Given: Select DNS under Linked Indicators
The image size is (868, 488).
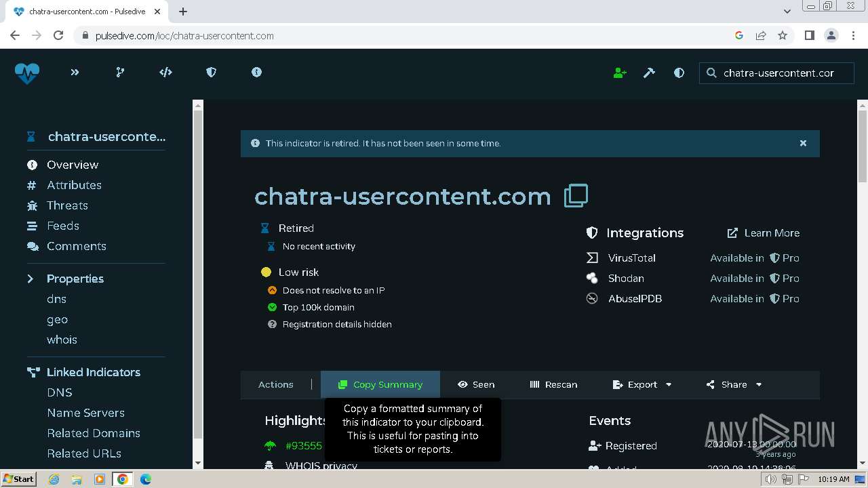Looking at the screenshot, I should (60, 392).
